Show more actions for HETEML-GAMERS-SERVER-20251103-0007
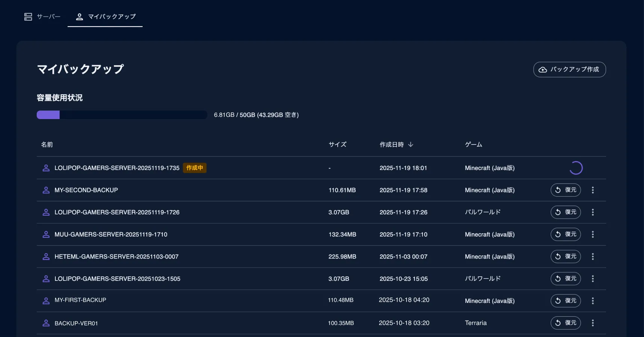The image size is (644, 337). coord(593,256)
